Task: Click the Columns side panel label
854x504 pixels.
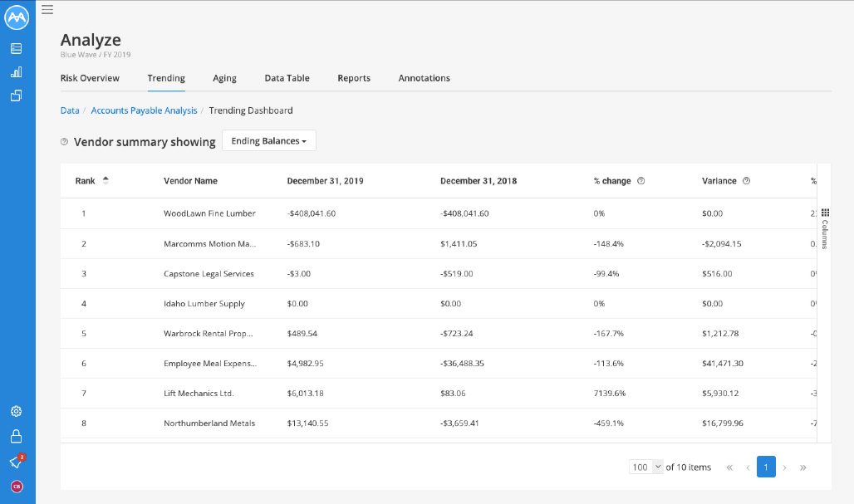Action: click(x=825, y=235)
